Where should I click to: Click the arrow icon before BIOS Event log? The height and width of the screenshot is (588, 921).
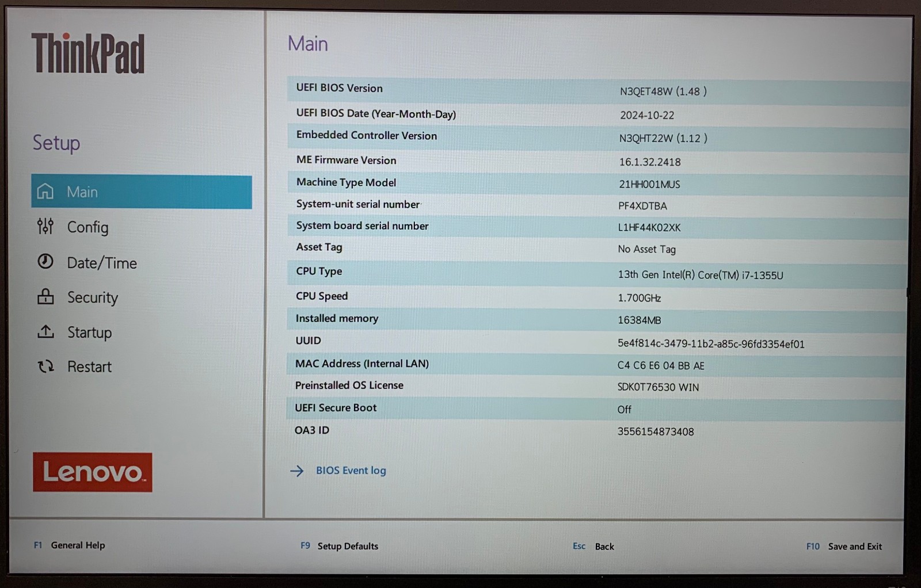point(297,471)
